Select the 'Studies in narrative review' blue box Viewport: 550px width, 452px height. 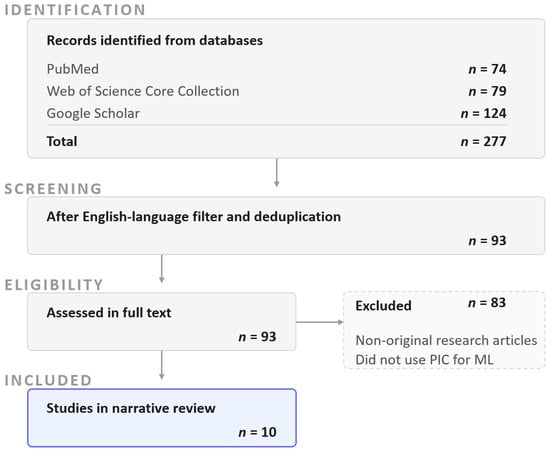click(162, 418)
